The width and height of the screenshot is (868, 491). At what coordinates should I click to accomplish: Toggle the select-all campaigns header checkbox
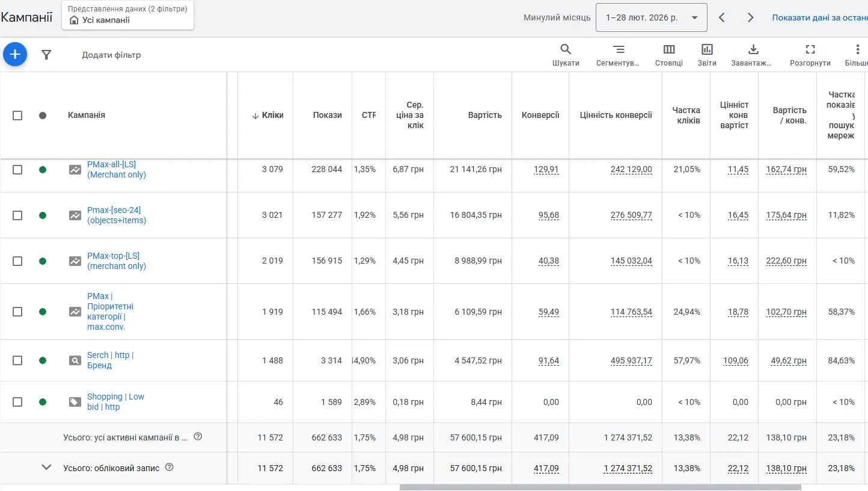[x=17, y=115]
